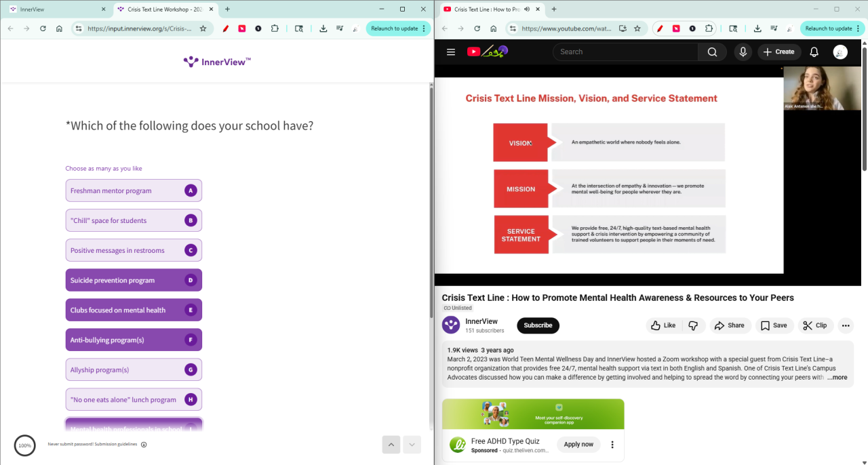The height and width of the screenshot is (465, 868).
Task: Open red pen extension in InnerView window
Action: 226,28
